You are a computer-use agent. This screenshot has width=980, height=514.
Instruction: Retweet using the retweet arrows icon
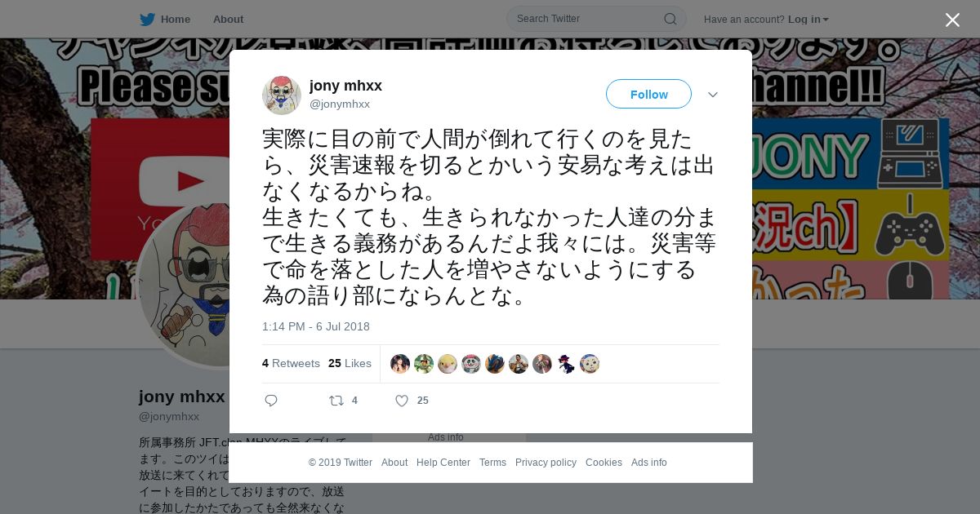pos(336,401)
